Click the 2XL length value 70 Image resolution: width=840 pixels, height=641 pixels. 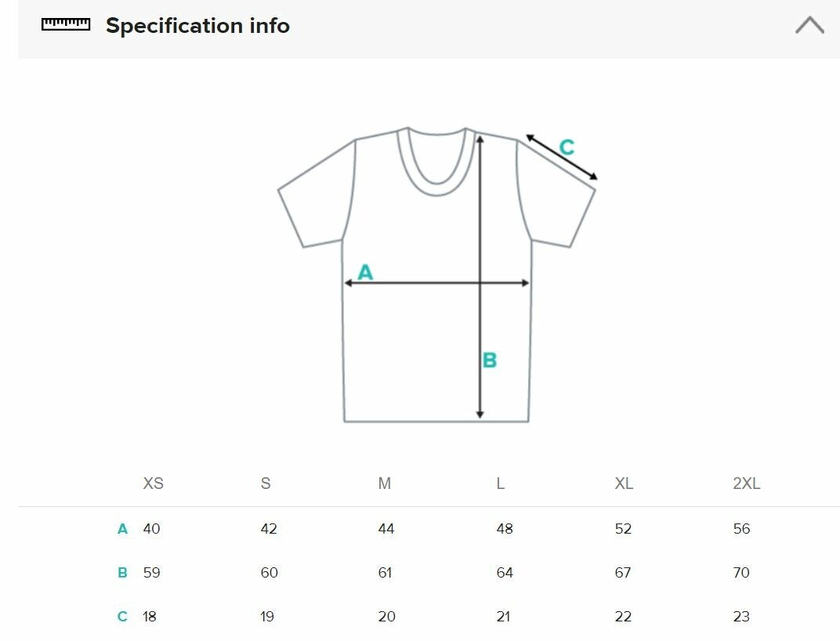coord(741,573)
